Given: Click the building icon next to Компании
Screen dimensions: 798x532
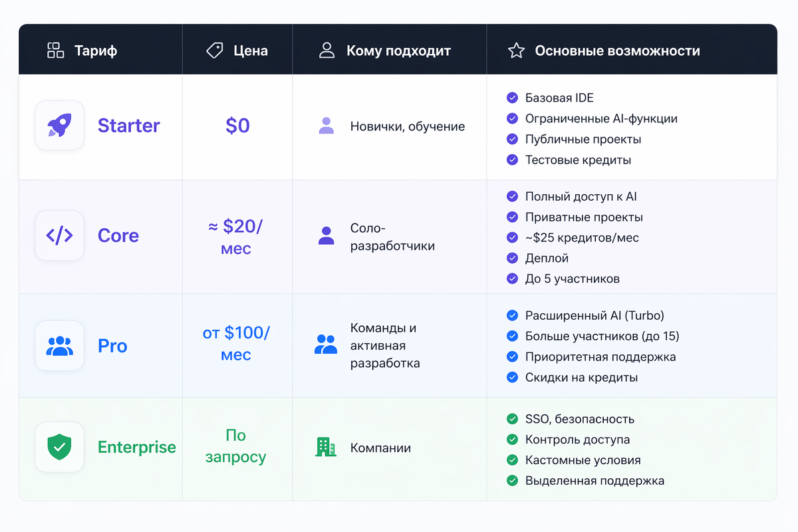Looking at the screenshot, I should (326, 447).
